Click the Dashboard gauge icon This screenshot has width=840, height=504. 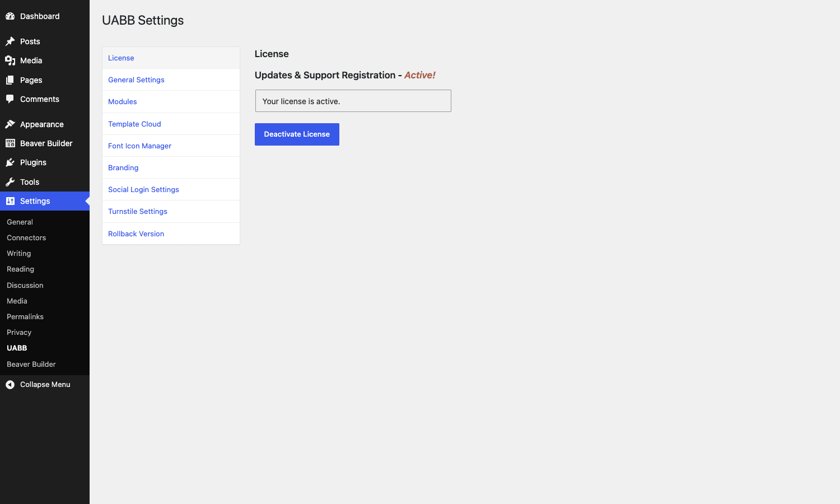10,16
